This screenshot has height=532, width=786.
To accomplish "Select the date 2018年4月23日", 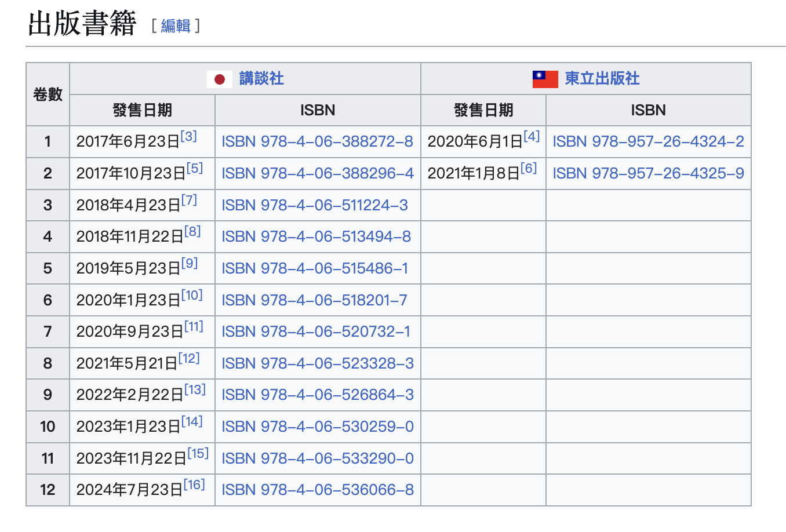I will click(x=129, y=206).
